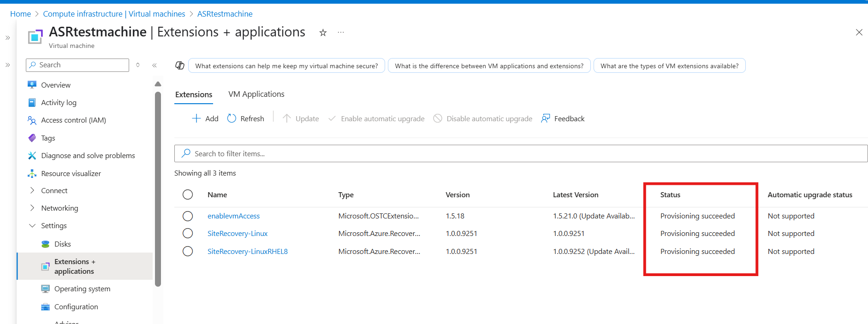Select the SiteRecovery-LinuxRHEL8 row radio button
The width and height of the screenshot is (868, 324).
[x=188, y=251]
